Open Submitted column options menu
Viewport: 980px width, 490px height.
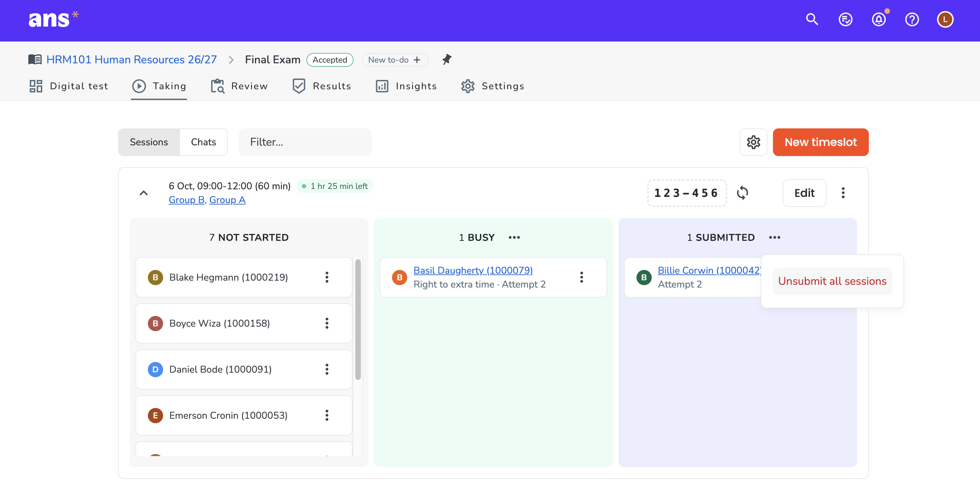tap(774, 237)
